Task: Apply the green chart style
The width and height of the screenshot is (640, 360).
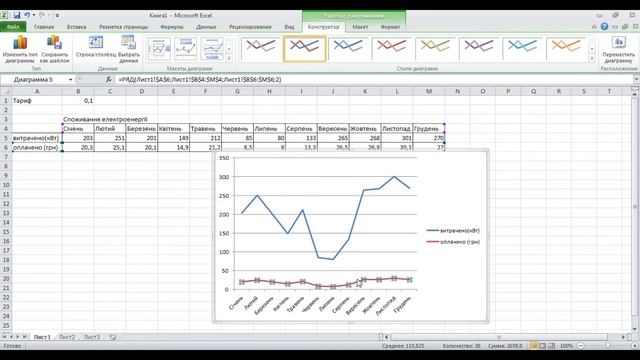Action: pyautogui.click(x=436, y=49)
